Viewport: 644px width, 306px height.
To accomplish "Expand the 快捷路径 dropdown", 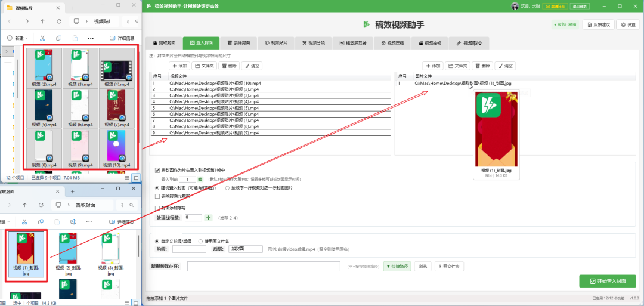I will [x=397, y=266].
